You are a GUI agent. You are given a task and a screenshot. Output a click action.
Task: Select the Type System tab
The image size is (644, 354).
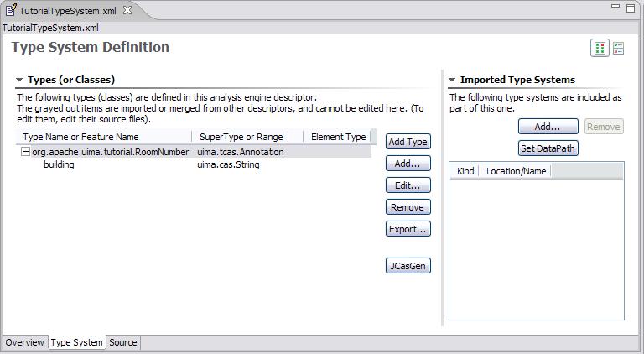pos(76,342)
